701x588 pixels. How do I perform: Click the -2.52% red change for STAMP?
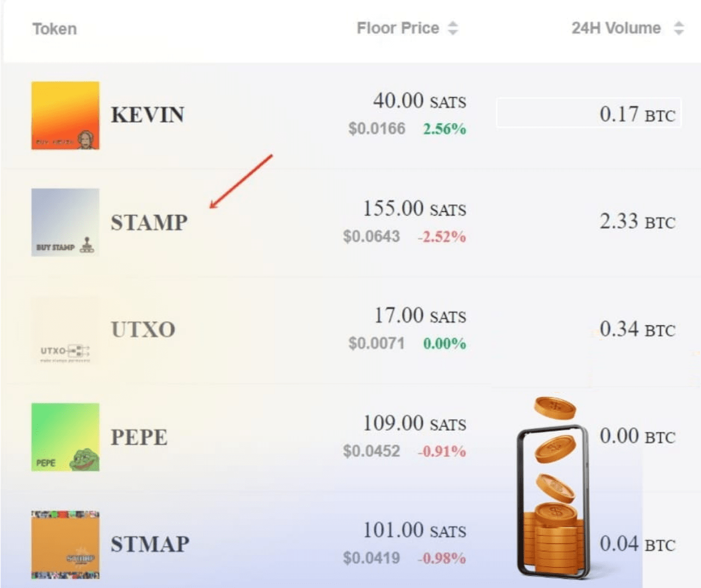click(x=442, y=237)
